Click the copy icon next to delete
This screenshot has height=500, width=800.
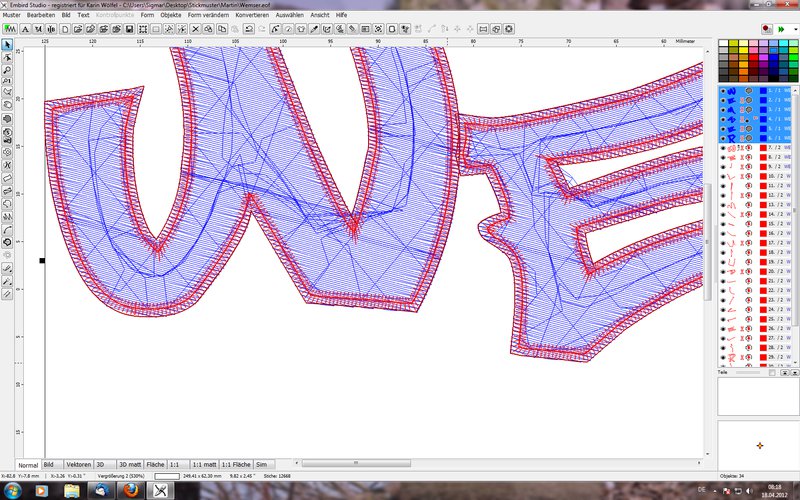(x=209, y=29)
